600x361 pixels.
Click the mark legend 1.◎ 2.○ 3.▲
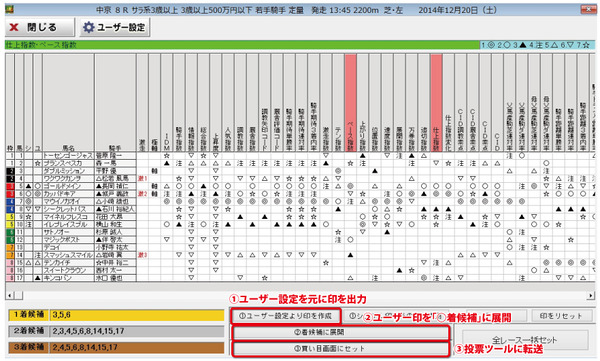click(538, 45)
